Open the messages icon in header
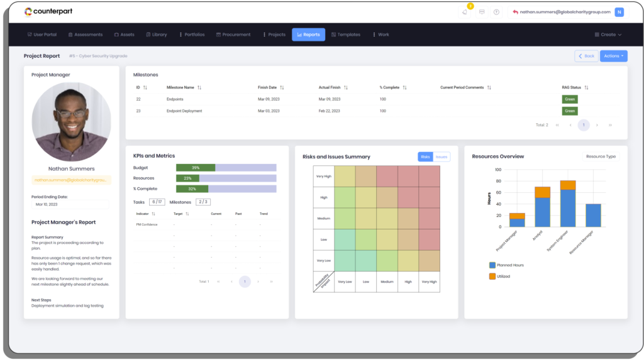644x362 pixels. coord(481,12)
